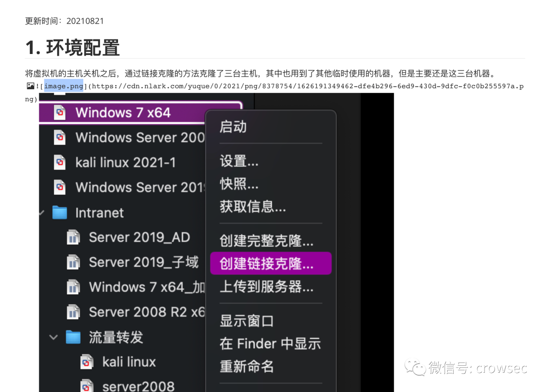Click the Intranet folder icon
Screen dimensions: 545x392
tap(60, 213)
